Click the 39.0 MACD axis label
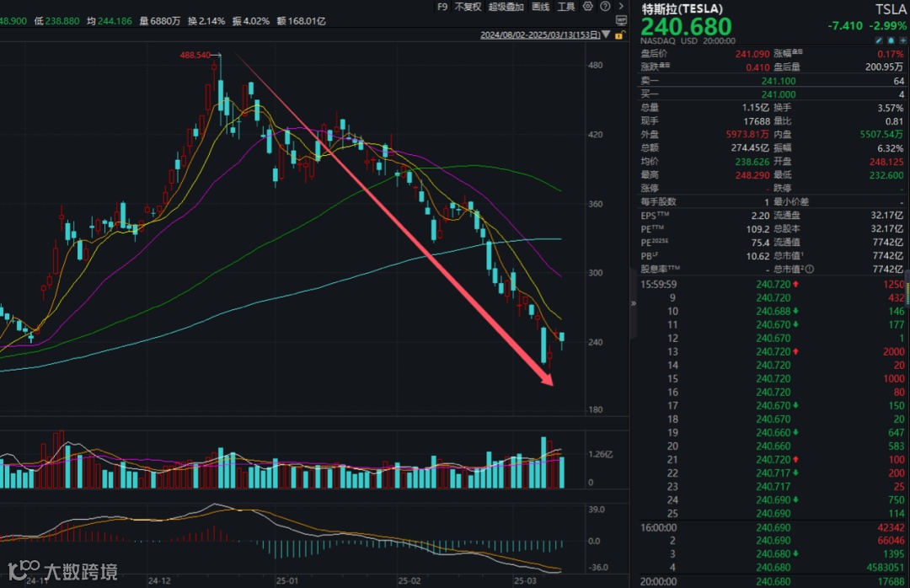 click(597, 509)
